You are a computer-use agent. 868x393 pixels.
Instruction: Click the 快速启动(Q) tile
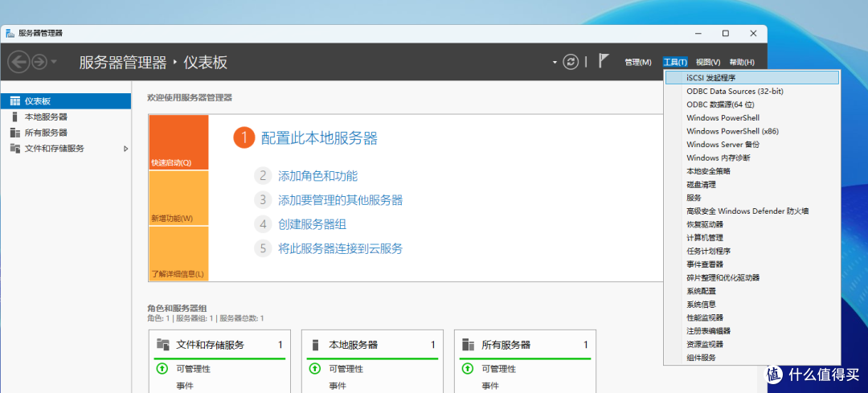[x=178, y=142]
